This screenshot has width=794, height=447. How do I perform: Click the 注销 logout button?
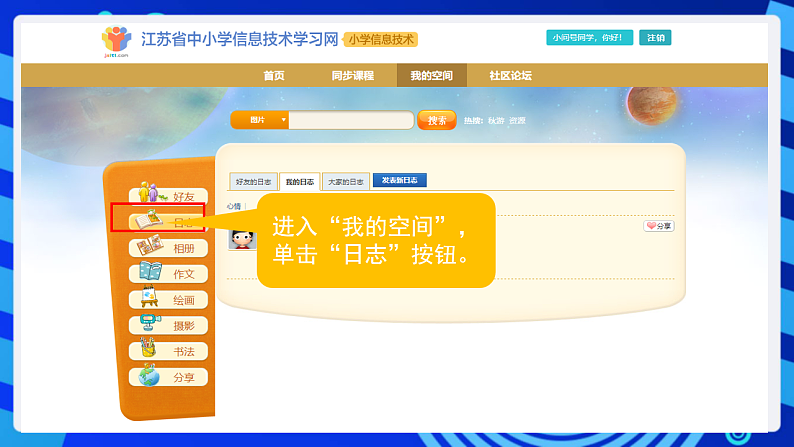coord(655,38)
